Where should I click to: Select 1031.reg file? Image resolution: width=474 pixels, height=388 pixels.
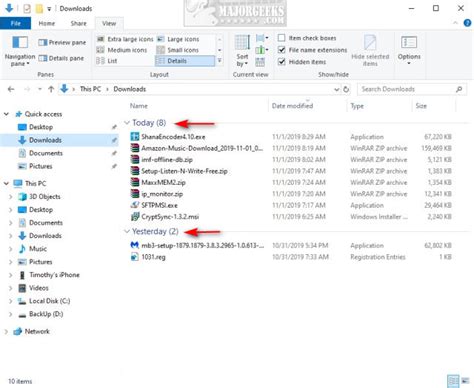[x=153, y=257]
